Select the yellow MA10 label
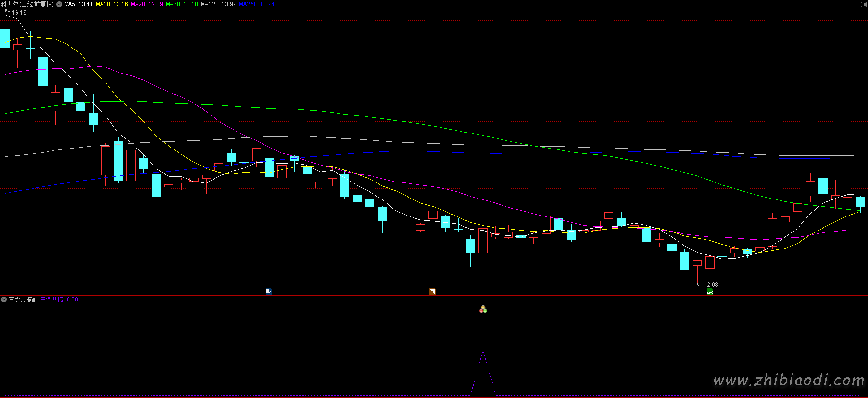 point(112,4)
